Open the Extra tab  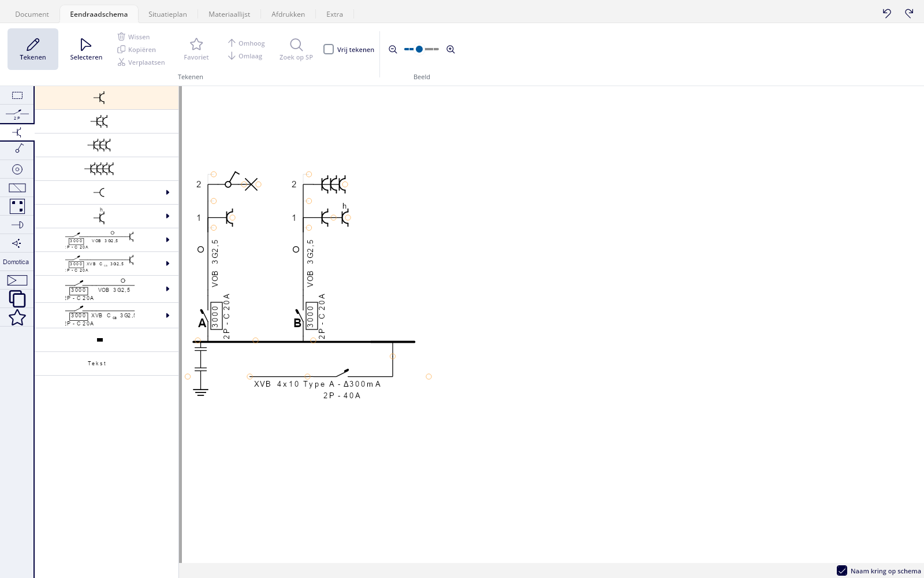click(334, 14)
